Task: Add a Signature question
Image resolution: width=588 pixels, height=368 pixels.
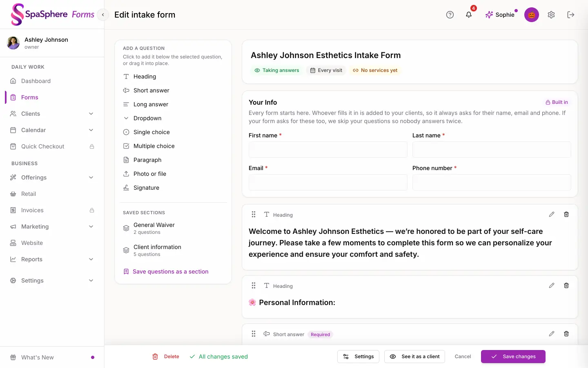Action: click(x=173, y=188)
